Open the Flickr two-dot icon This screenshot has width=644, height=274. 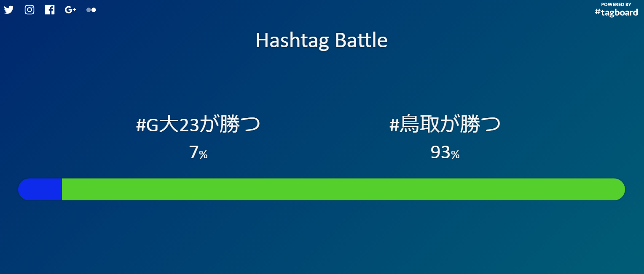pyautogui.click(x=91, y=10)
